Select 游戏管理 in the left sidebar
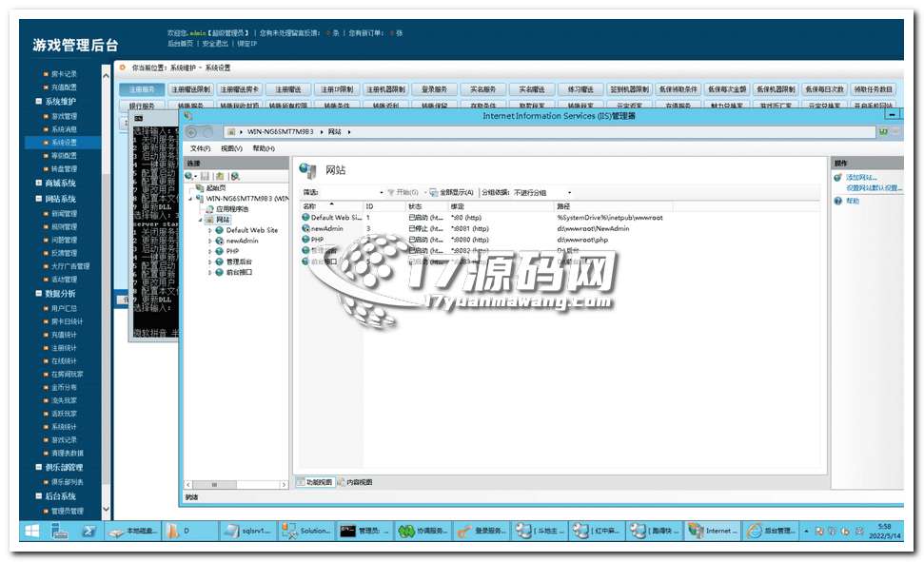 64,116
